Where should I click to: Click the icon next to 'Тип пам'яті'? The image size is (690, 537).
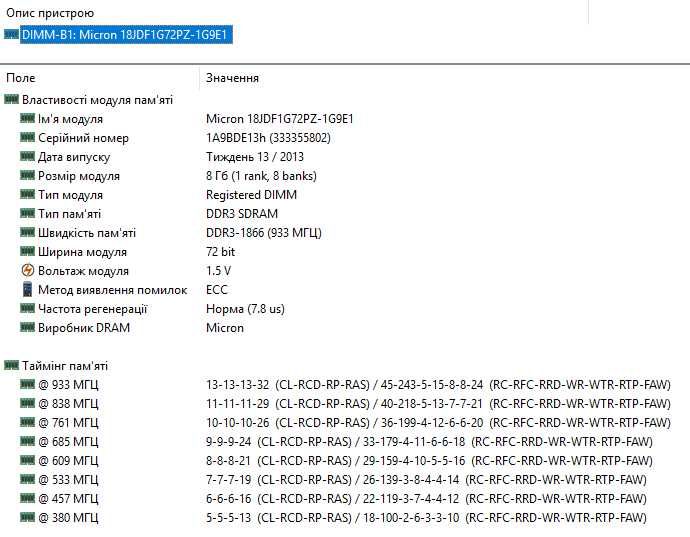tap(27, 213)
